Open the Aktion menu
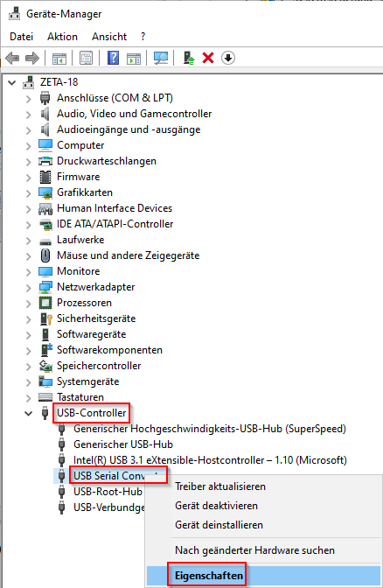This screenshot has height=588, width=383. point(62,37)
